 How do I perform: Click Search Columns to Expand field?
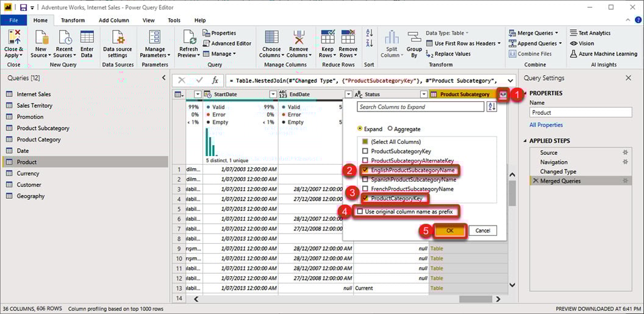tap(420, 107)
